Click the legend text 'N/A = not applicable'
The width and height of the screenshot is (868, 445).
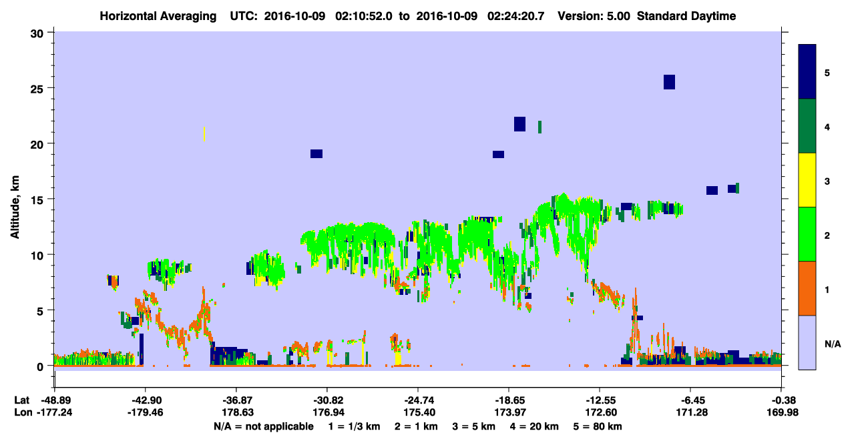pyautogui.click(x=264, y=426)
